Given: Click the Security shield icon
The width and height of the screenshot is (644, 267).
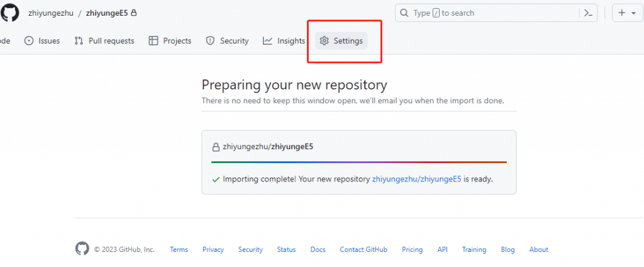Looking at the screenshot, I should tap(211, 41).
